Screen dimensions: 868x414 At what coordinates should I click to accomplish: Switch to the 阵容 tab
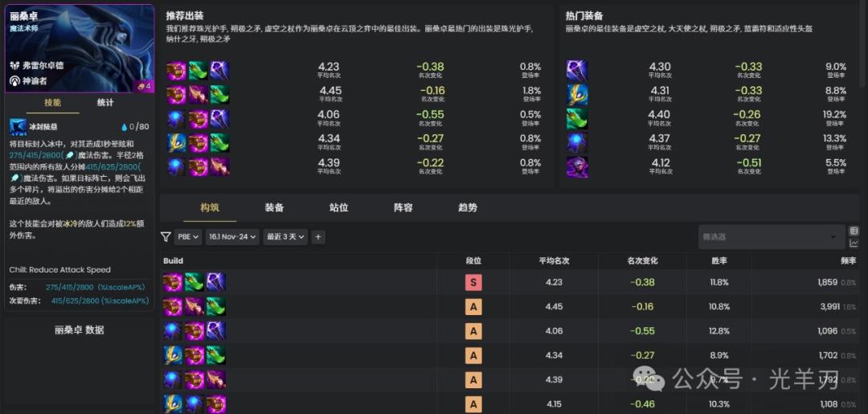(x=403, y=208)
